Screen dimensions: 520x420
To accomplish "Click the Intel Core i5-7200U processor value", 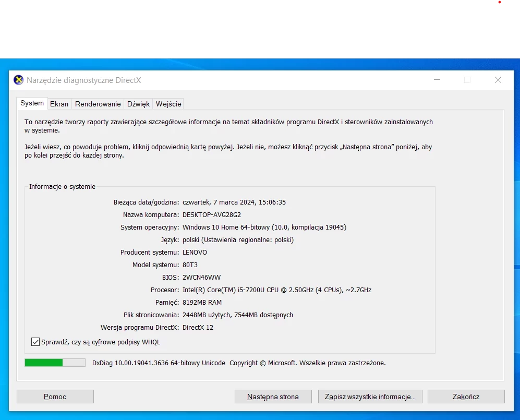I will (x=277, y=290).
